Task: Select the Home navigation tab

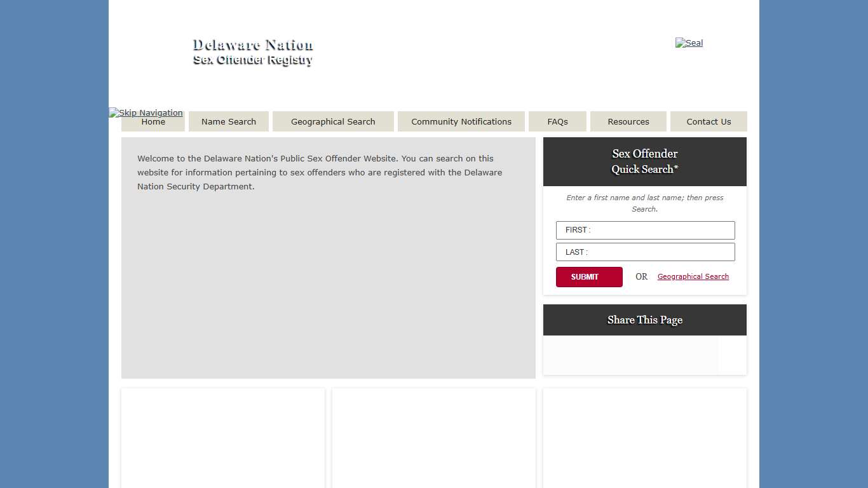Action: point(153,121)
